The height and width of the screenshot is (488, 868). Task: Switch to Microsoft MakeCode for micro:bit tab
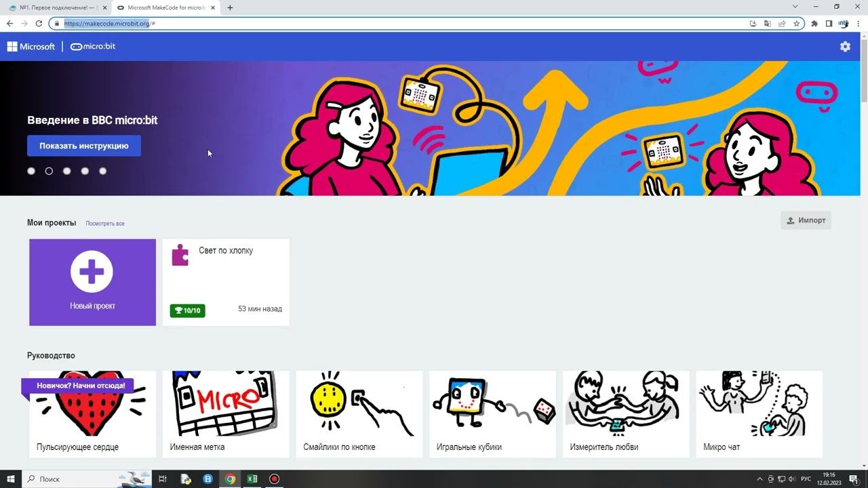pyautogui.click(x=165, y=7)
